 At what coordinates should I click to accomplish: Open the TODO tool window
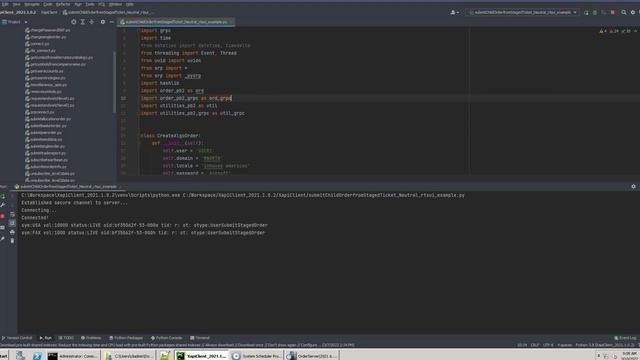(66, 338)
